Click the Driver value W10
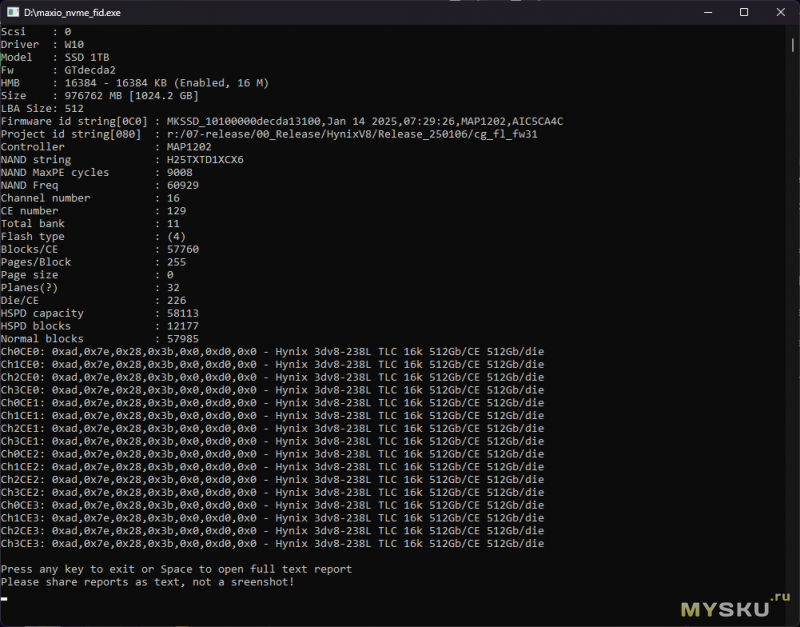800x627 pixels. click(x=74, y=44)
